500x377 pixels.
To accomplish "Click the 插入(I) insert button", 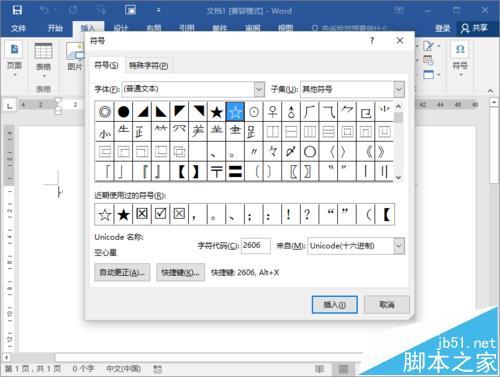I will point(335,305).
